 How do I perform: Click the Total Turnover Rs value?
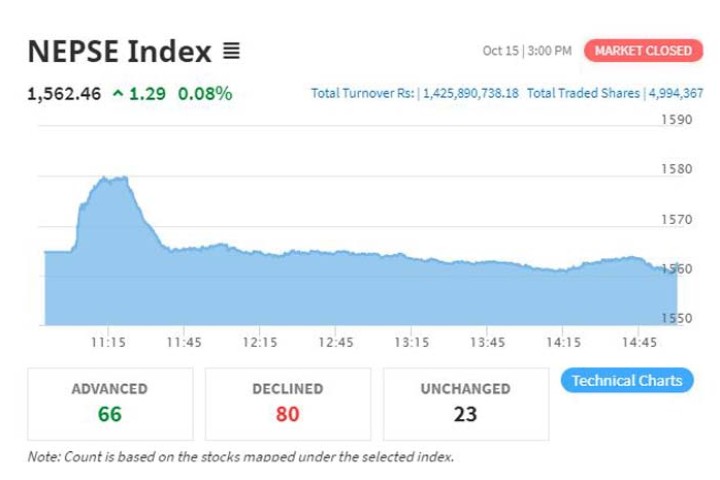(470, 94)
